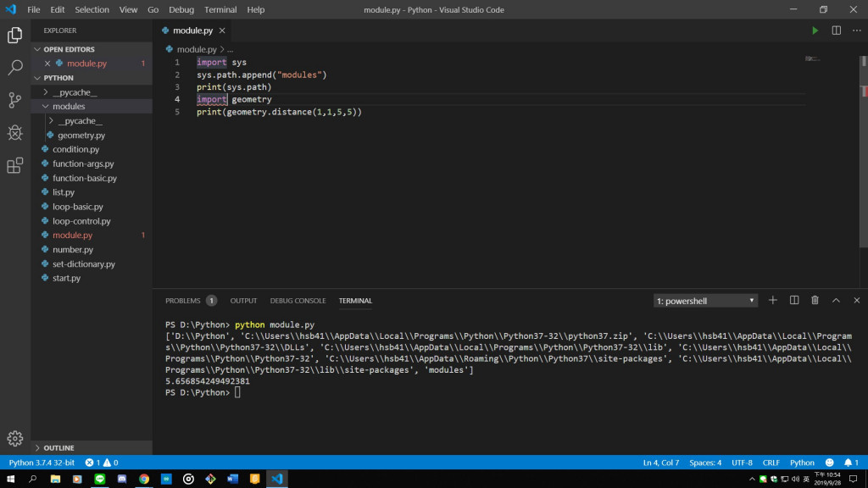
Task: Open the Selection menu
Action: click(92, 9)
